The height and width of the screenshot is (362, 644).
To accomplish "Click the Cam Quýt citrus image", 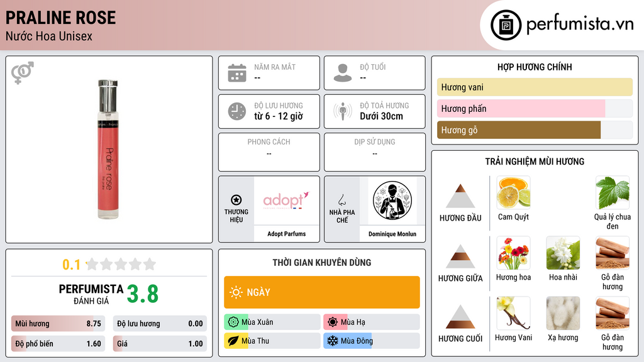I will pos(513,192).
